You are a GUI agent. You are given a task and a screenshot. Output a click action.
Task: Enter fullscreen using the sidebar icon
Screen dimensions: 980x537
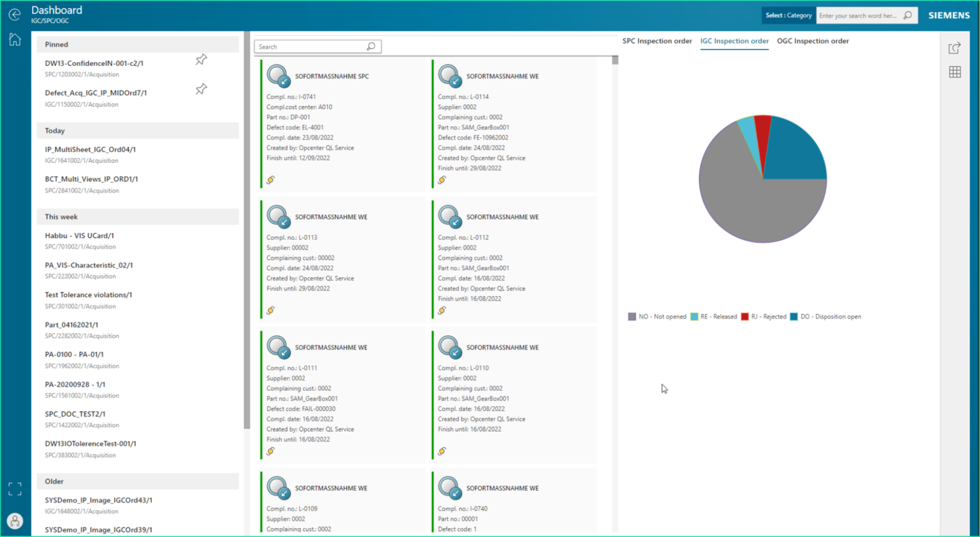coord(14,488)
